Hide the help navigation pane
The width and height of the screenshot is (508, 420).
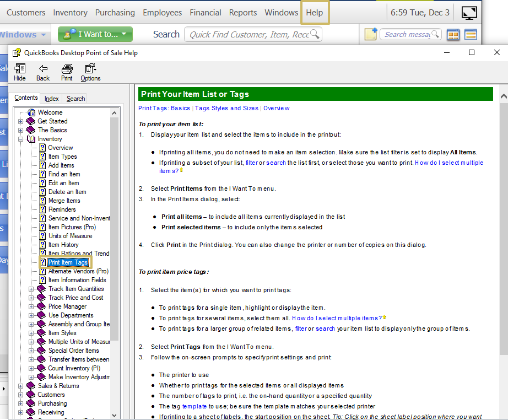[x=20, y=72]
